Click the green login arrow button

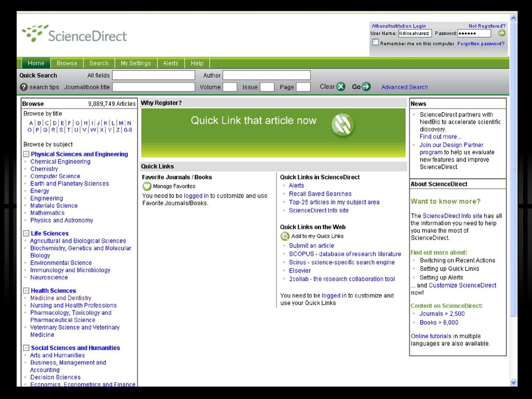[x=502, y=33]
